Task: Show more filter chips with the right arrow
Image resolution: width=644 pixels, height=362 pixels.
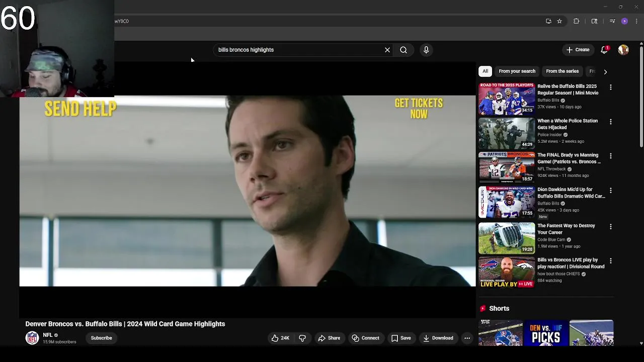Action: click(605, 72)
